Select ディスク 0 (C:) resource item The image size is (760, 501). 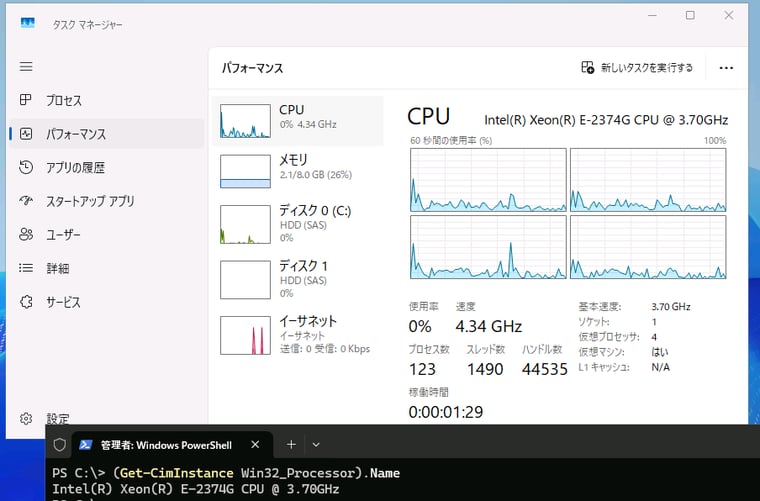click(x=298, y=224)
